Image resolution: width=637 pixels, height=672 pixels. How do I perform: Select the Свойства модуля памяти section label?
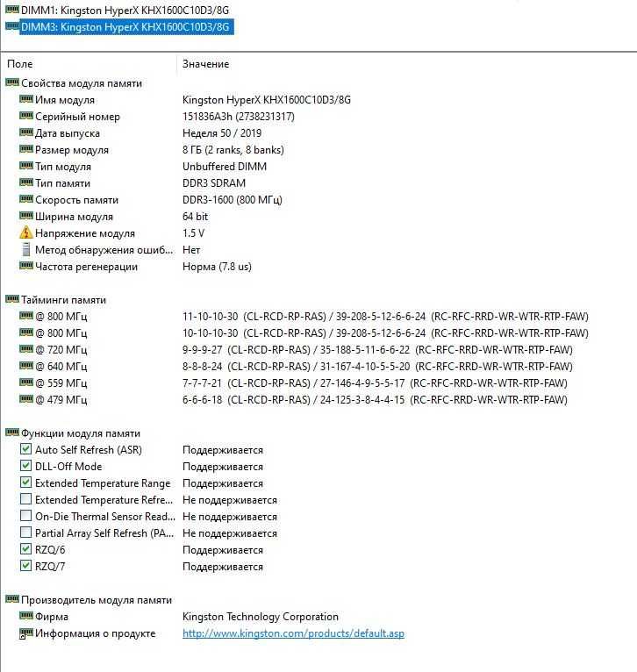point(82,83)
